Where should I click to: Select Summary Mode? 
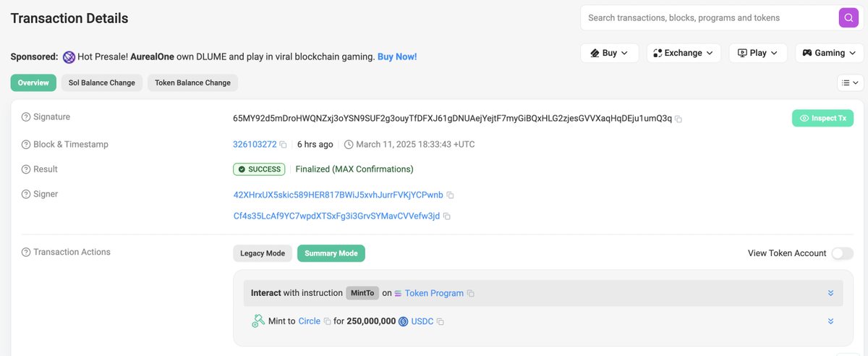(x=331, y=253)
